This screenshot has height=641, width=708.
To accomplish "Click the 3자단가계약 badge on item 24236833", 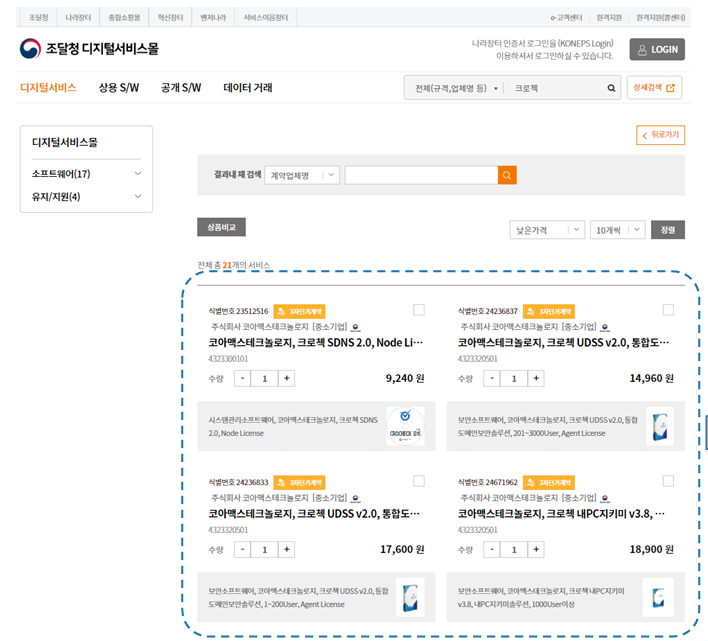I will 299,483.
